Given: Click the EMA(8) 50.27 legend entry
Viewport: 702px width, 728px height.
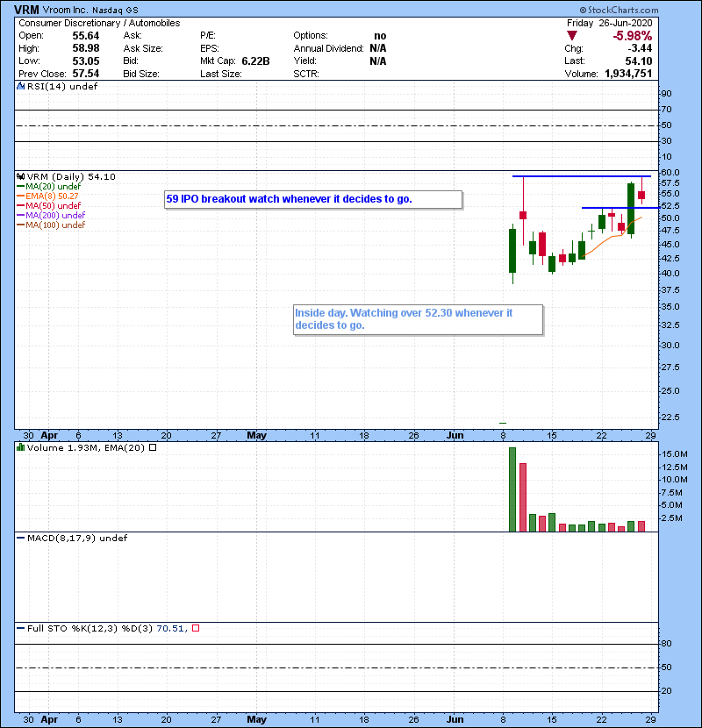Looking at the screenshot, I should click(x=48, y=196).
